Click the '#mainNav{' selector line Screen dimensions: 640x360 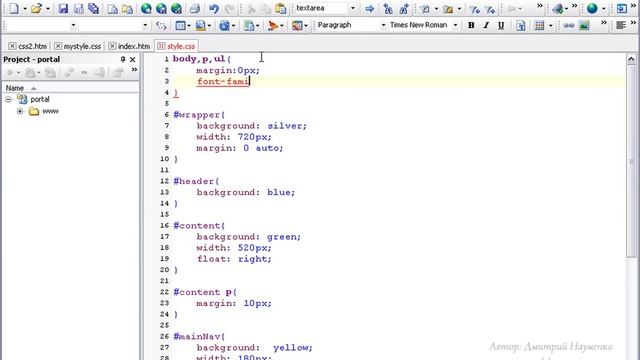[199, 337]
